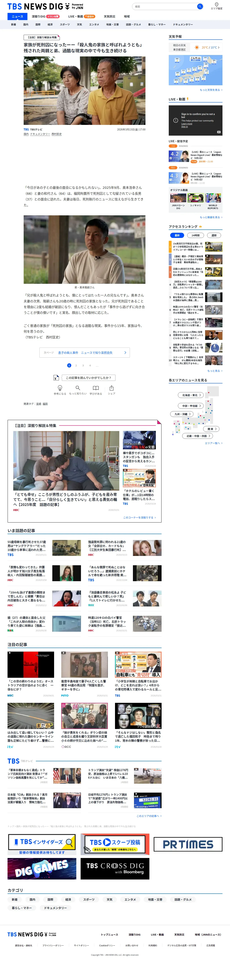
Task: Switch to the ニュース main tab
Action: [x=18, y=16]
